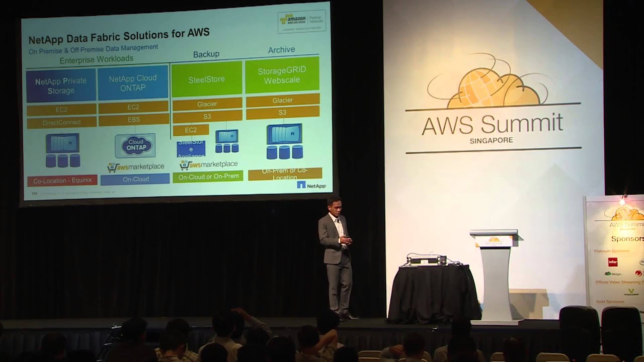This screenshot has height=362, width=644.
Task: Select the StorageGRID Webscale box
Action: point(282,76)
